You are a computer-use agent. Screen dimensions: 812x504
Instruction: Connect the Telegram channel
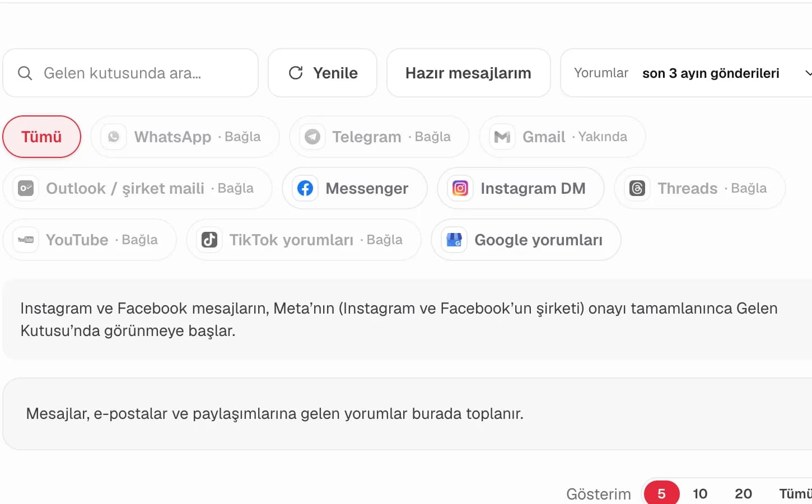379,137
